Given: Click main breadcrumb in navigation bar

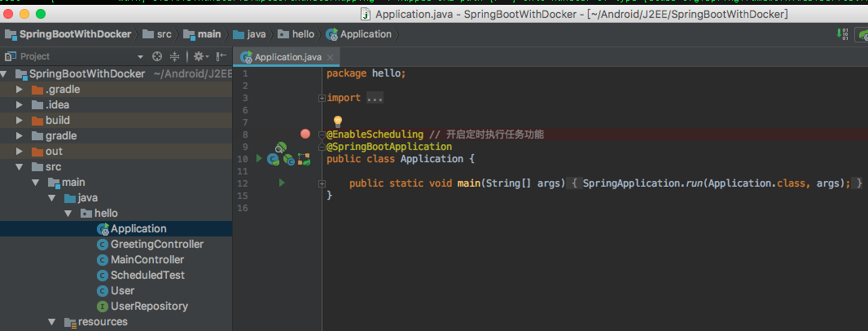Looking at the screenshot, I should [x=202, y=34].
